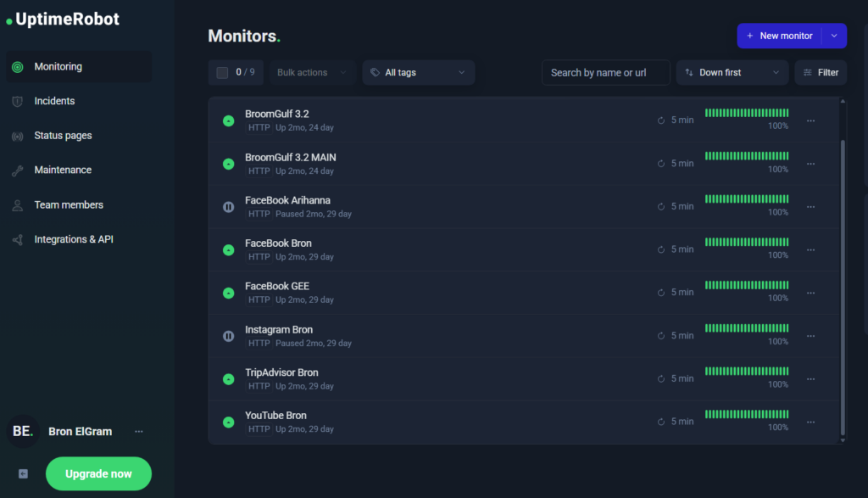The width and height of the screenshot is (868, 498).
Task: Toggle the select-all monitors checkbox
Action: 222,73
